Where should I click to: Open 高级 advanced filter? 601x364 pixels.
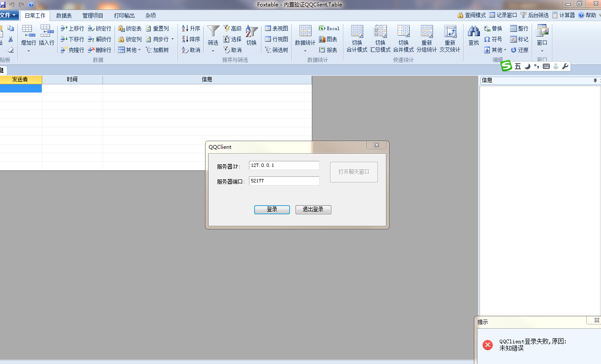[232, 28]
